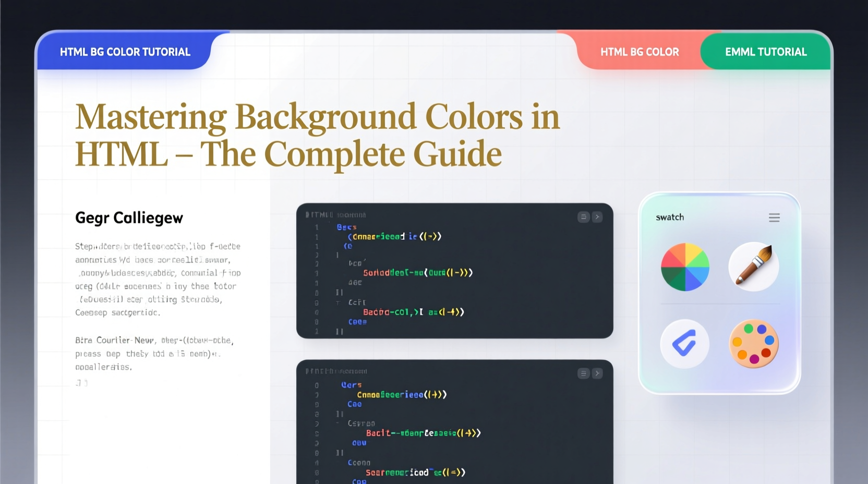Switch to the HTML BG COLOR tab
Viewport: 868px width, 484px height.
[640, 52]
